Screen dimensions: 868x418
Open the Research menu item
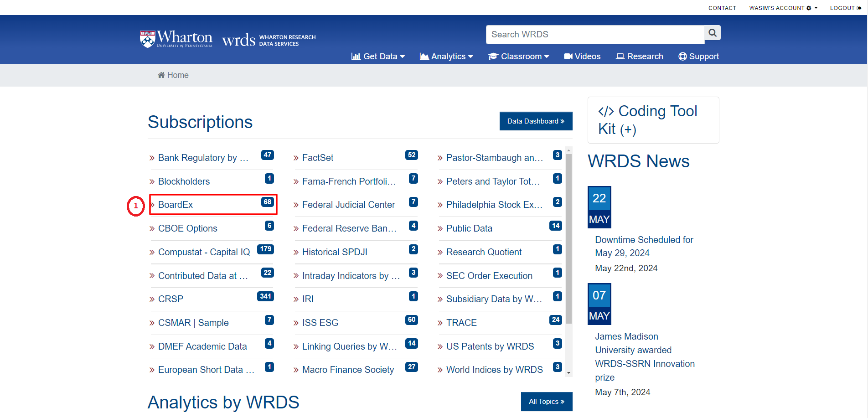(640, 57)
